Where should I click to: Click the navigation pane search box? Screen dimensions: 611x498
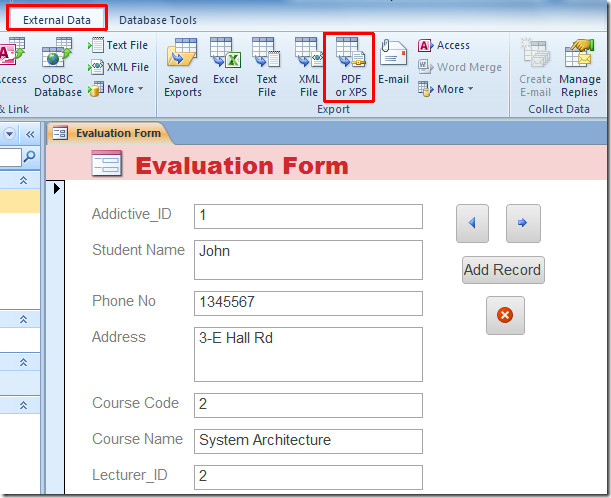click(11, 157)
